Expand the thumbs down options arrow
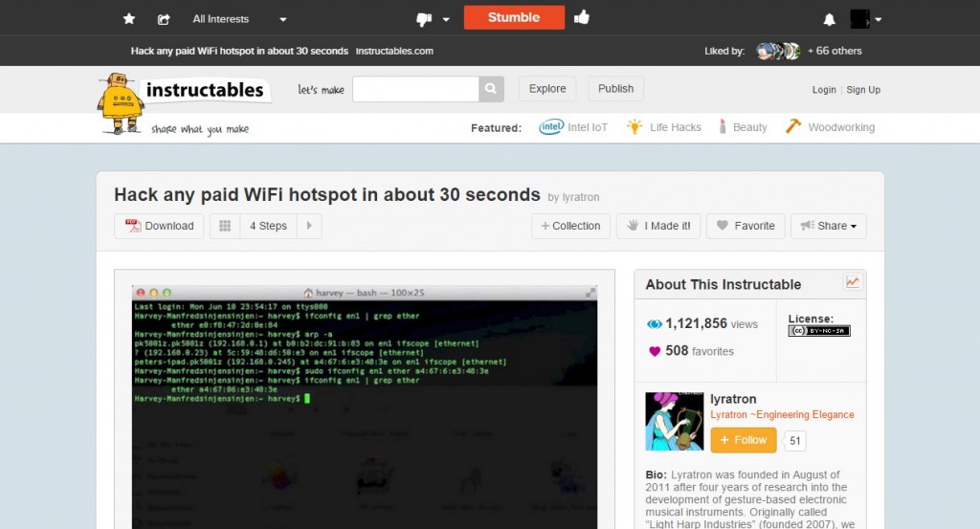 (x=446, y=19)
